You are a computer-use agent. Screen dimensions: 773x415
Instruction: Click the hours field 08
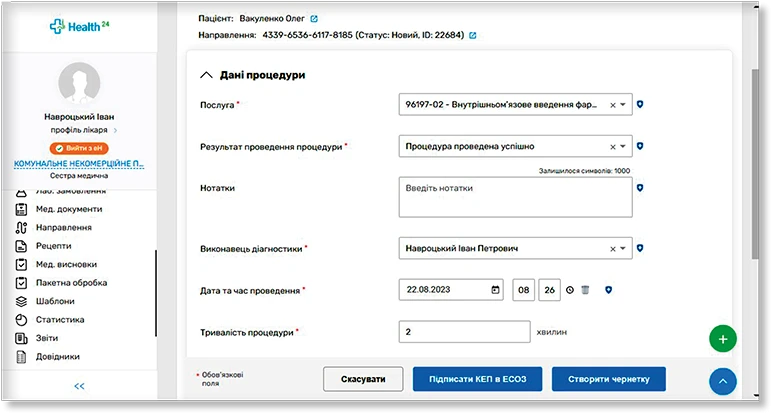click(x=524, y=290)
